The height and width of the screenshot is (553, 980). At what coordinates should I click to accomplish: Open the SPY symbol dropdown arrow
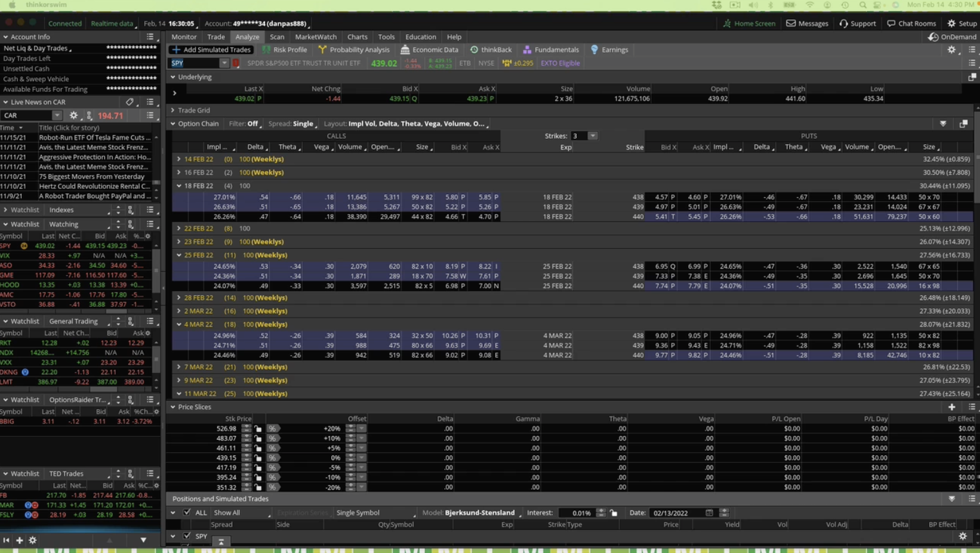tap(224, 63)
